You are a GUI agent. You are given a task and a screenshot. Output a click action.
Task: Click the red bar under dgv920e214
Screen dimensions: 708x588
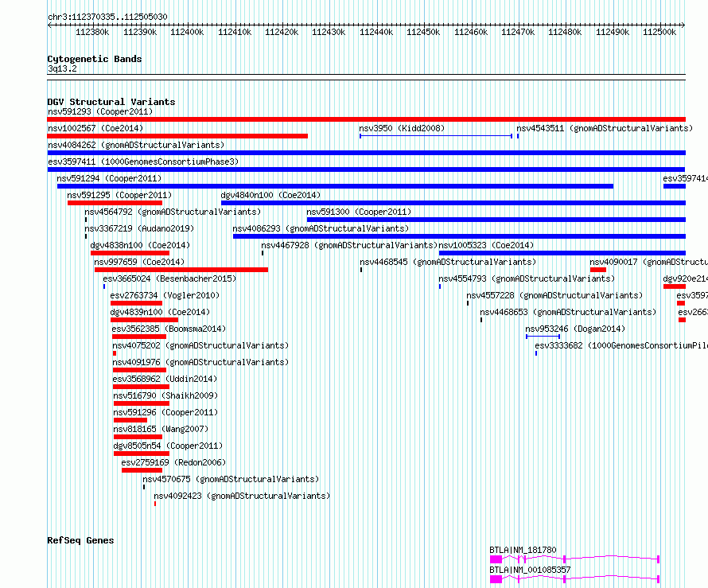[675, 286]
